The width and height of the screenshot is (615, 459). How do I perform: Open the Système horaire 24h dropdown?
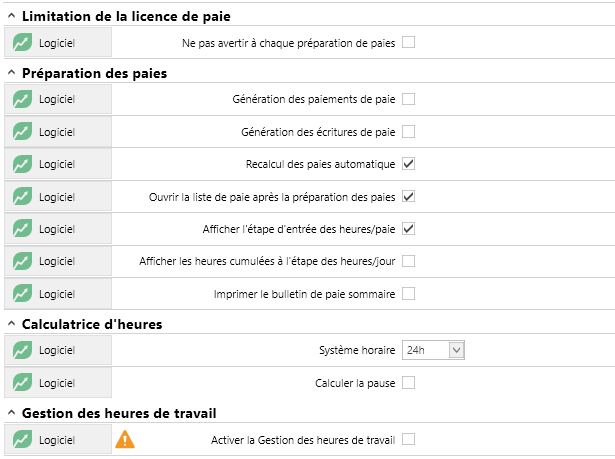pyautogui.click(x=433, y=350)
